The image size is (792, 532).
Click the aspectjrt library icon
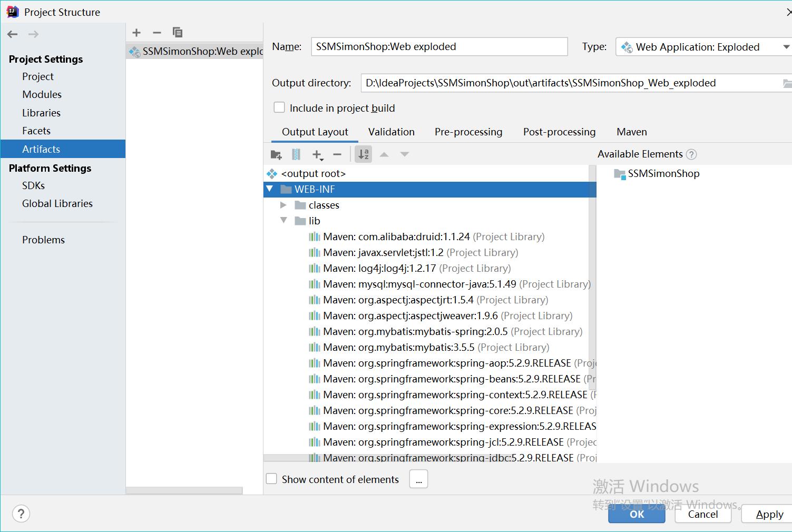coord(315,300)
